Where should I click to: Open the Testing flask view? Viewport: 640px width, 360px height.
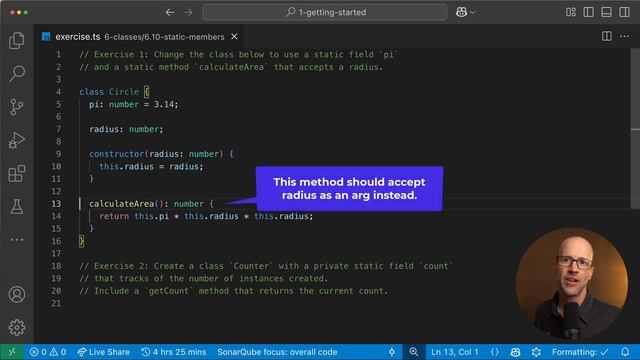pyautogui.click(x=17, y=207)
